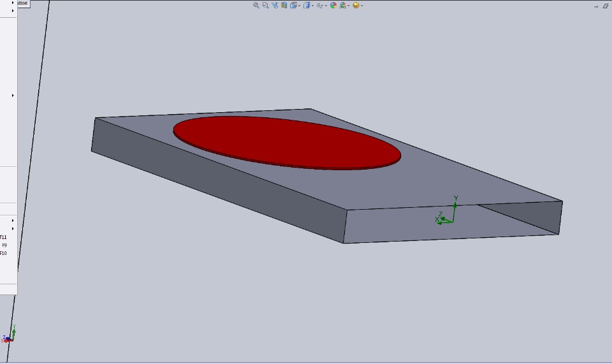Expand the Display Style dropdown arrow
Screen dimensions: 612x364
coord(312,6)
